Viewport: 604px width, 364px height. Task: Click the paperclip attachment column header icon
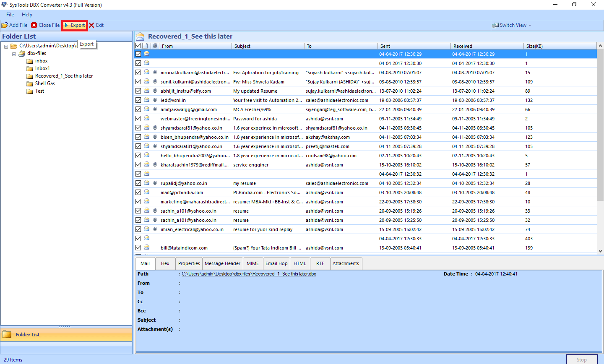[x=154, y=46]
